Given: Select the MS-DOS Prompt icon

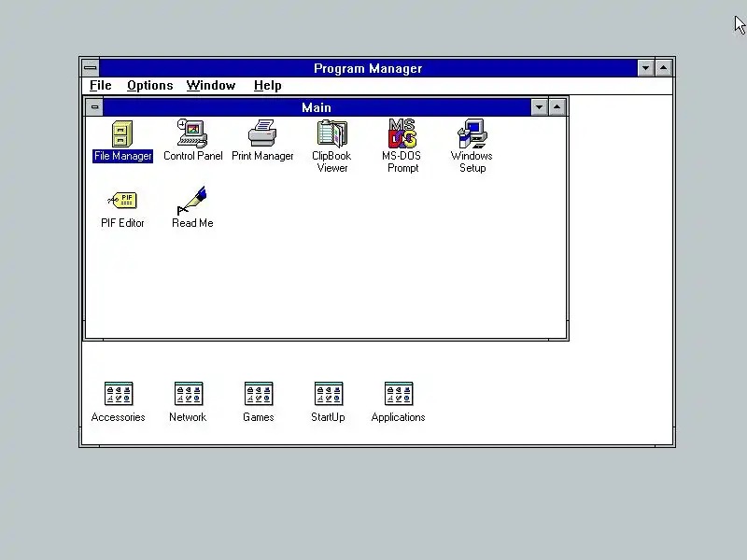Looking at the screenshot, I should [x=402, y=133].
